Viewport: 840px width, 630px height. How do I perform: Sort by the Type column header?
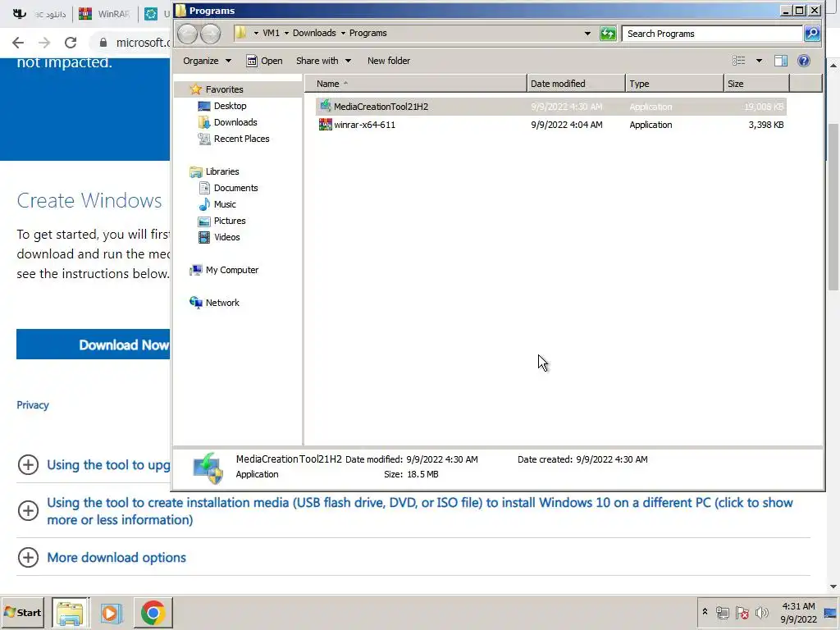(x=674, y=84)
